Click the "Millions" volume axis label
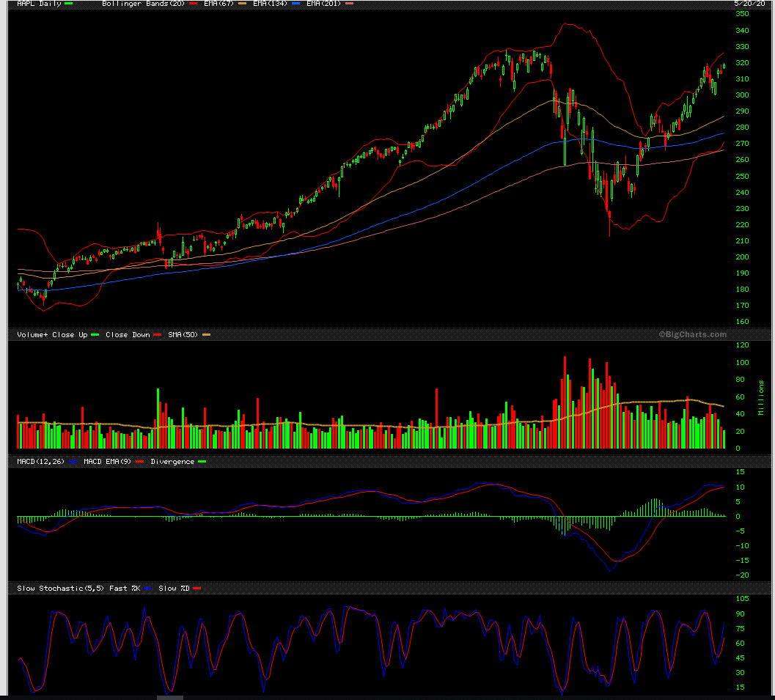This screenshot has height=700, width=775. click(761, 398)
